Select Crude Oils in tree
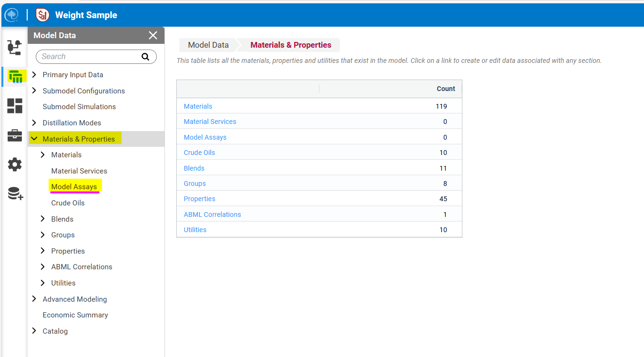 pos(68,203)
